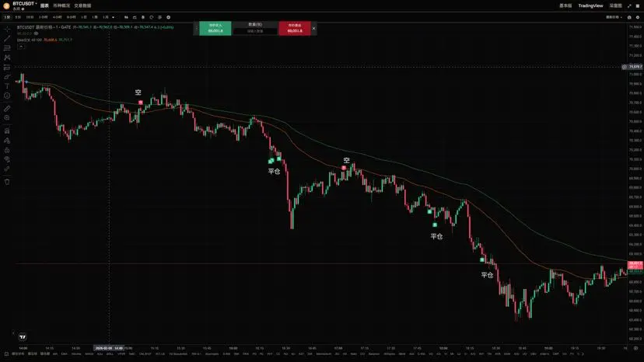Select 深度图 depth chart mode
Screen dimensions: 644x362
[x=615, y=5]
